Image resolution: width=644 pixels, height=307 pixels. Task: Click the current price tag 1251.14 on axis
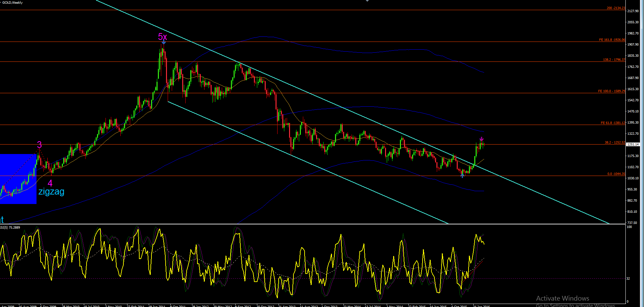point(633,145)
